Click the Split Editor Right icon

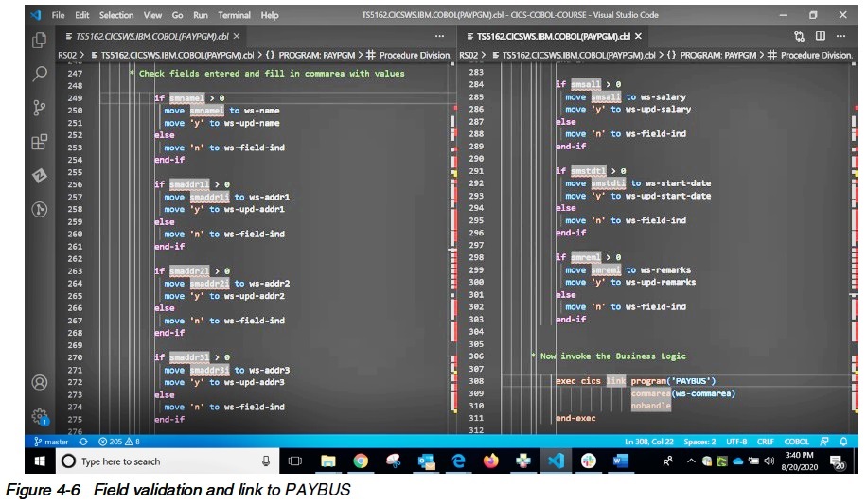819,36
